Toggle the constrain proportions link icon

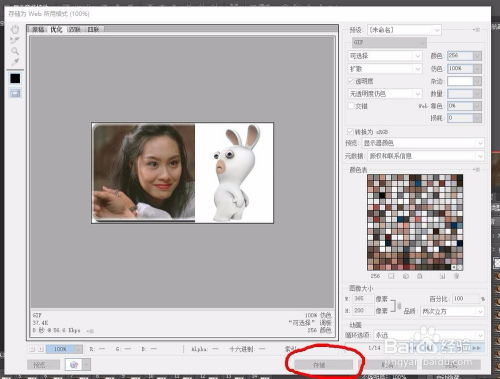coord(399,305)
